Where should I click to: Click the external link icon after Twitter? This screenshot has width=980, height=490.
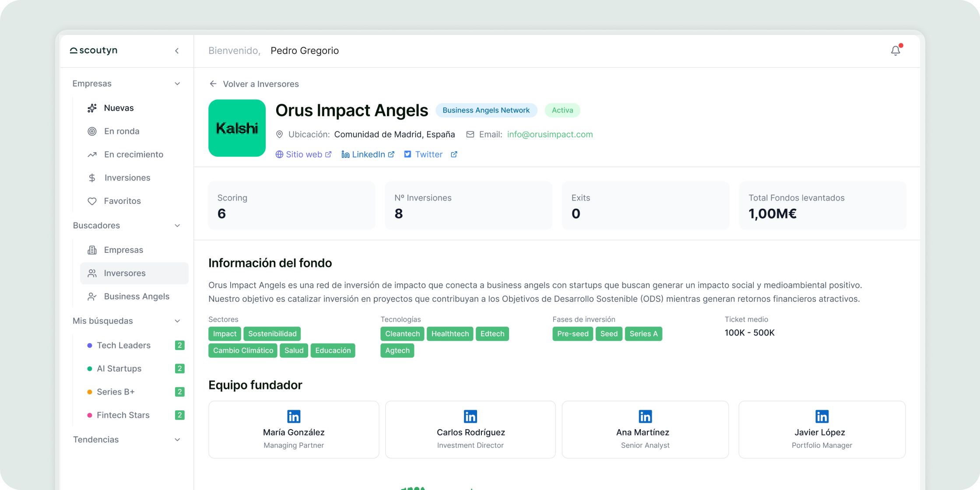point(454,154)
